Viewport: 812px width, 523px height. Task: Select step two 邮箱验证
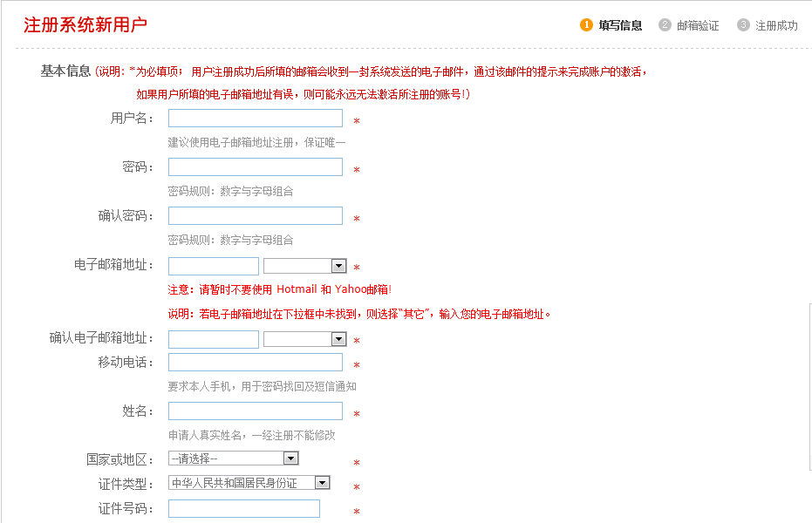[x=692, y=25]
